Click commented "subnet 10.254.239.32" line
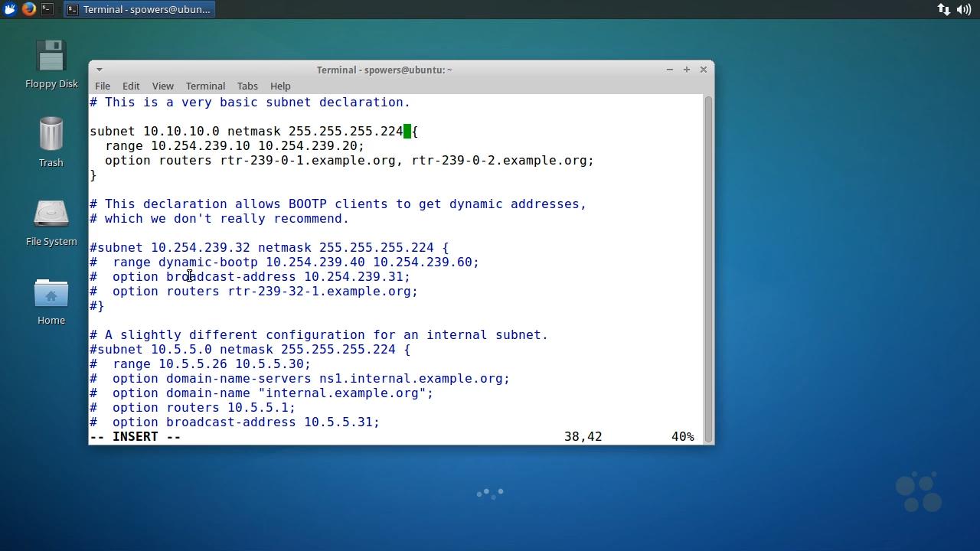This screenshot has width=980, height=551. coord(269,248)
